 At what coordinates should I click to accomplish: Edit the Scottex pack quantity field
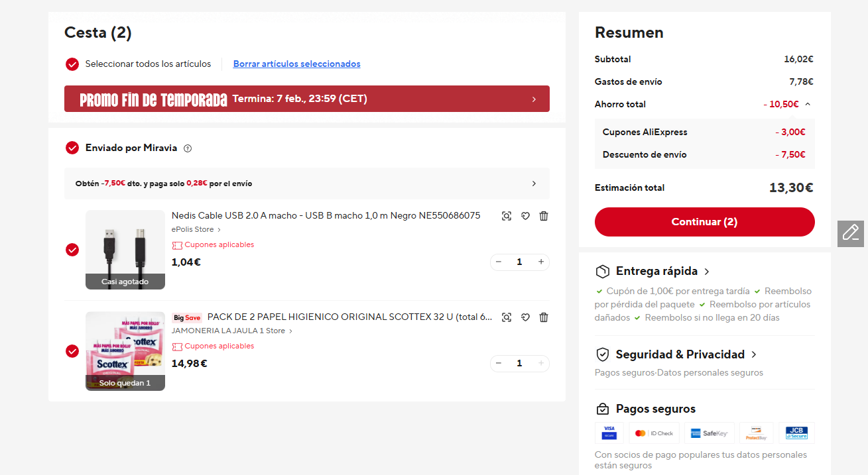click(519, 363)
